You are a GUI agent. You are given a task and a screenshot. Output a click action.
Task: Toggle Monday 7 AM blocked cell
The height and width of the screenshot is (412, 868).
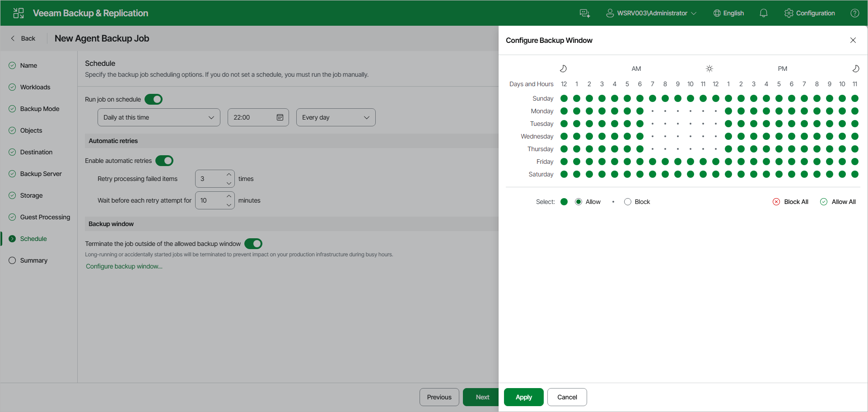(x=653, y=111)
